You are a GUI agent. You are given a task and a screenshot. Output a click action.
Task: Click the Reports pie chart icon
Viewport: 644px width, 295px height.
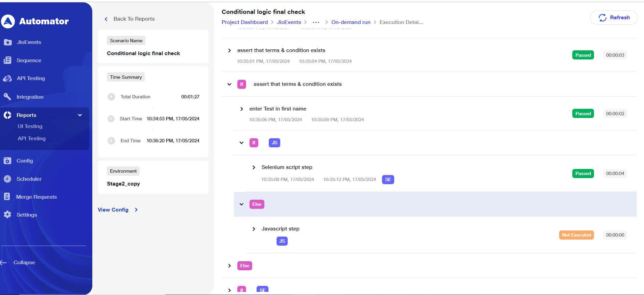[7, 115]
